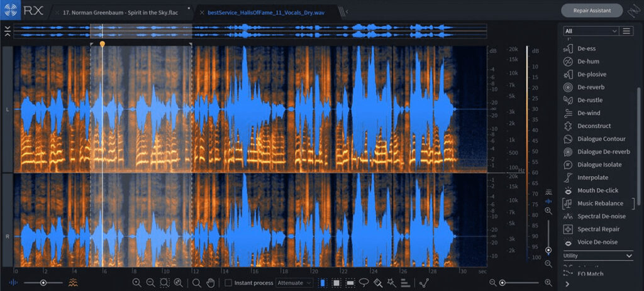Open the De-hum module

click(580, 61)
